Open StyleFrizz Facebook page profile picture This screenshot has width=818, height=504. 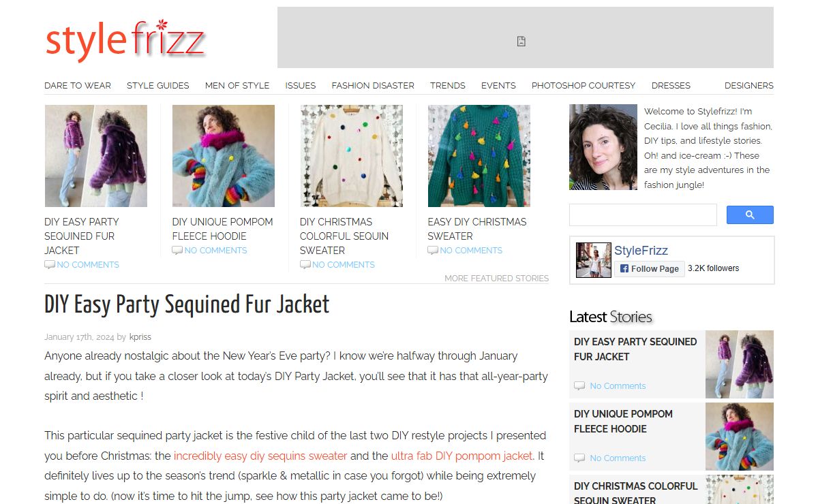coord(593,259)
